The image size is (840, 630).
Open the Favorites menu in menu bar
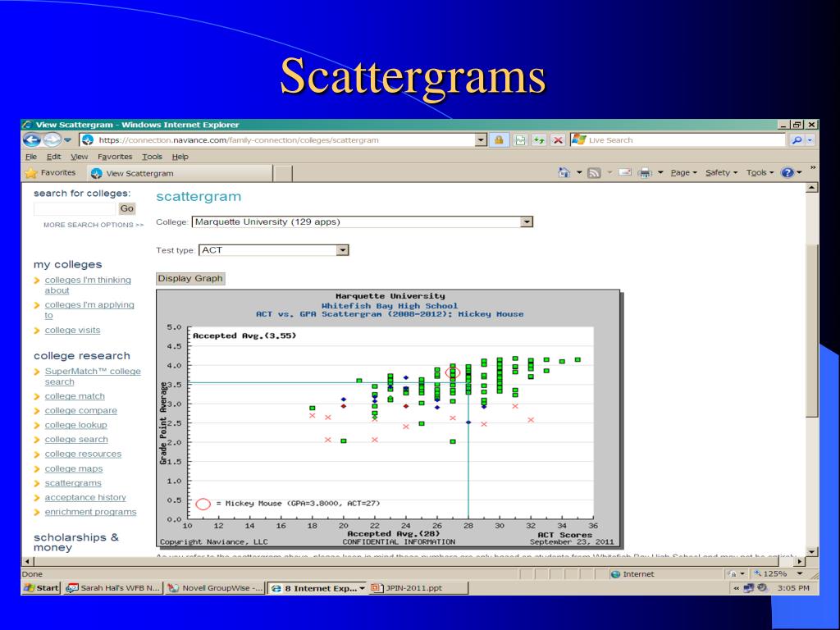[115, 157]
